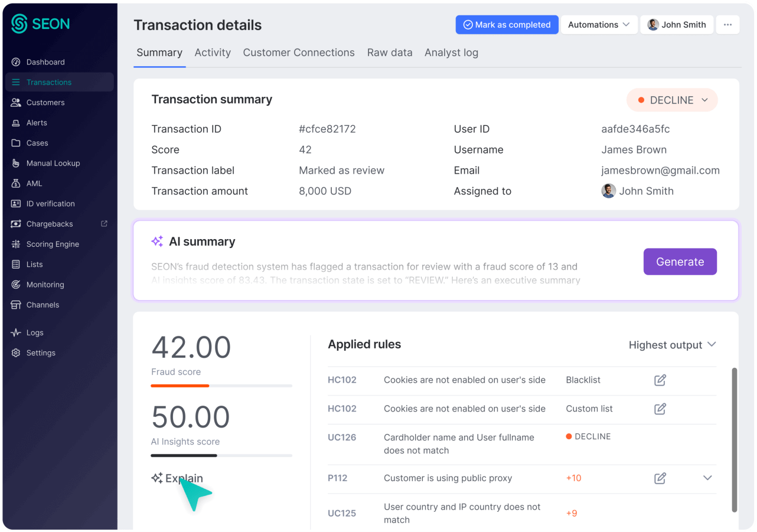Click the Channels storefront icon
Image resolution: width=757 pixels, height=532 pixels.
[x=16, y=305]
